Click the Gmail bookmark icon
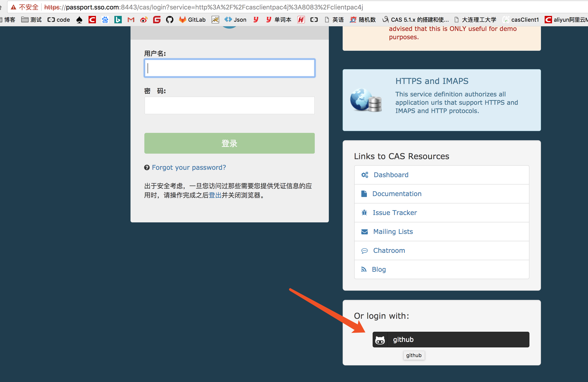The width and height of the screenshot is (588, 382). (131, 20)
